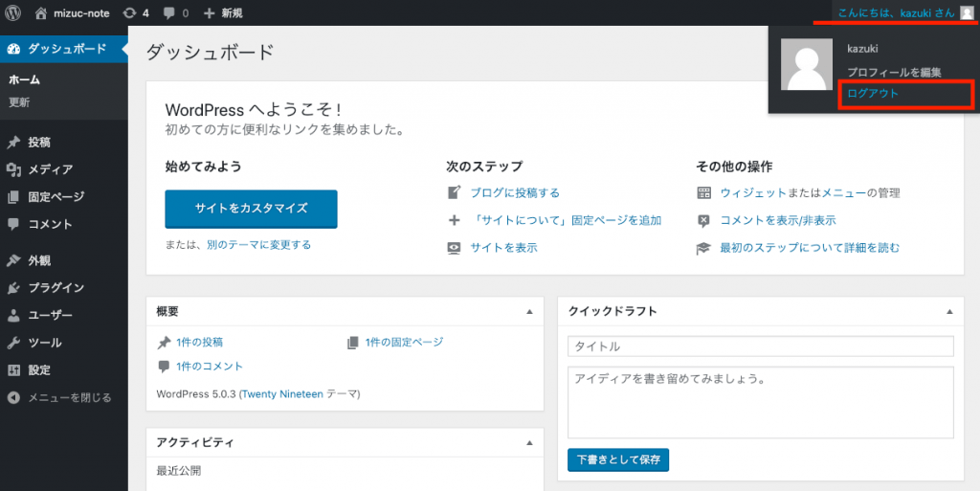Image resolution: width=980 pixels, height=491 pixels.
Task: Click the ダッシュボード gauge icon in sidebar
Action: [13, 49]
